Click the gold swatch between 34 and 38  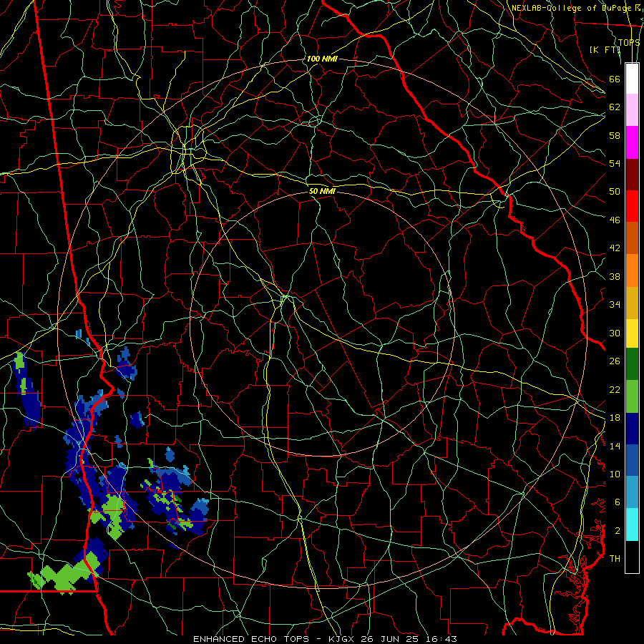tap(632, 303)
